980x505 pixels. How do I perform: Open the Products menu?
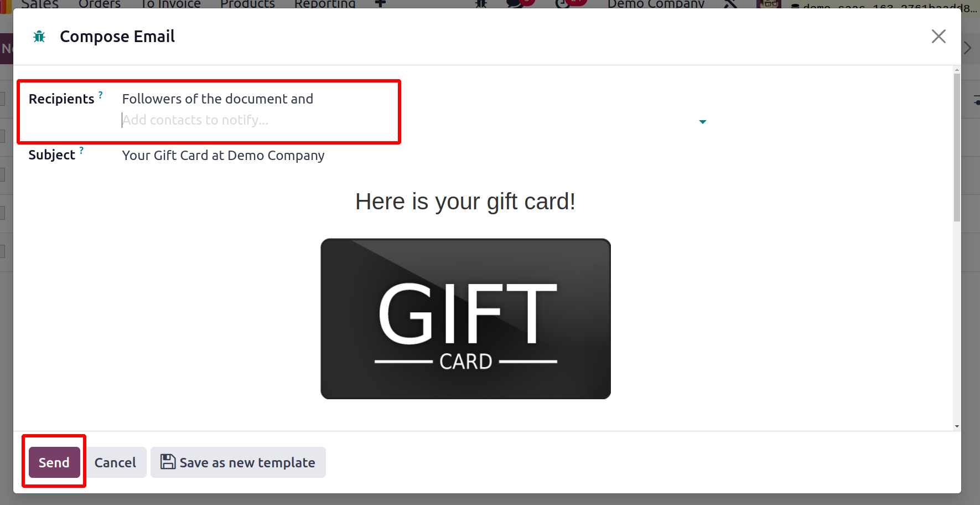(247, 4)
